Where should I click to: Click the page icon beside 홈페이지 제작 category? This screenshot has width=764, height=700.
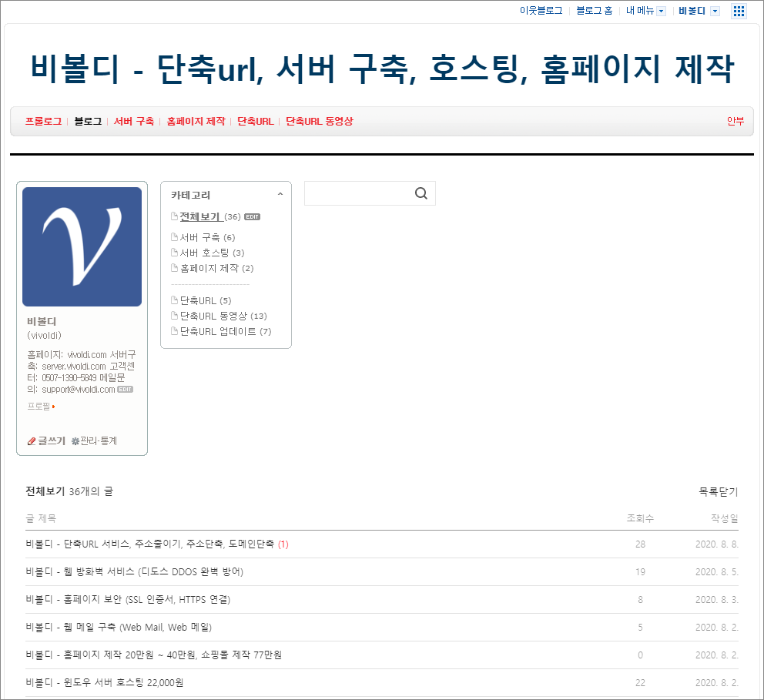coord(174,268)
